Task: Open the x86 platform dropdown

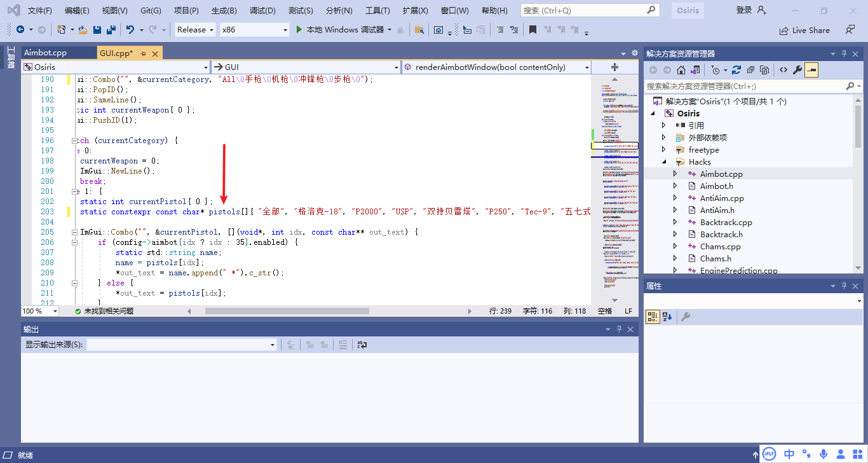Action: (x=255, y=29)
